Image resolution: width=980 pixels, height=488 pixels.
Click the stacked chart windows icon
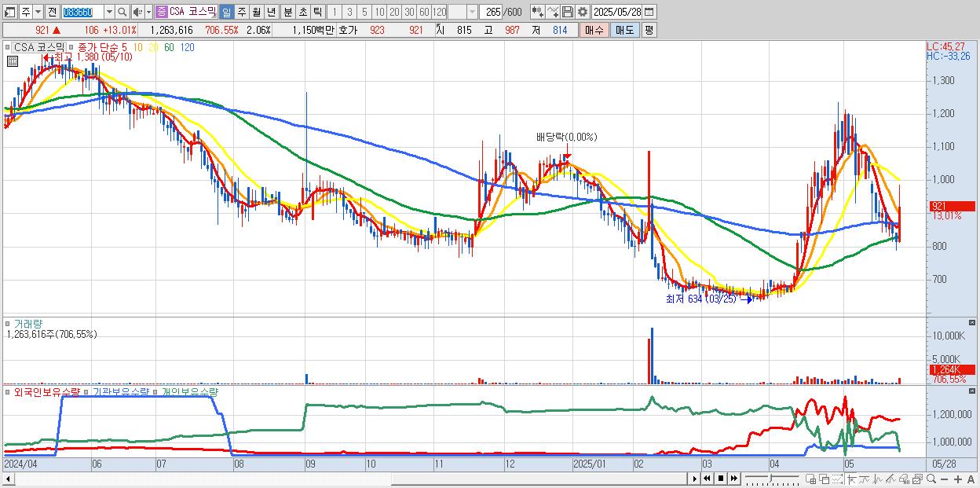tap(918, 479)
